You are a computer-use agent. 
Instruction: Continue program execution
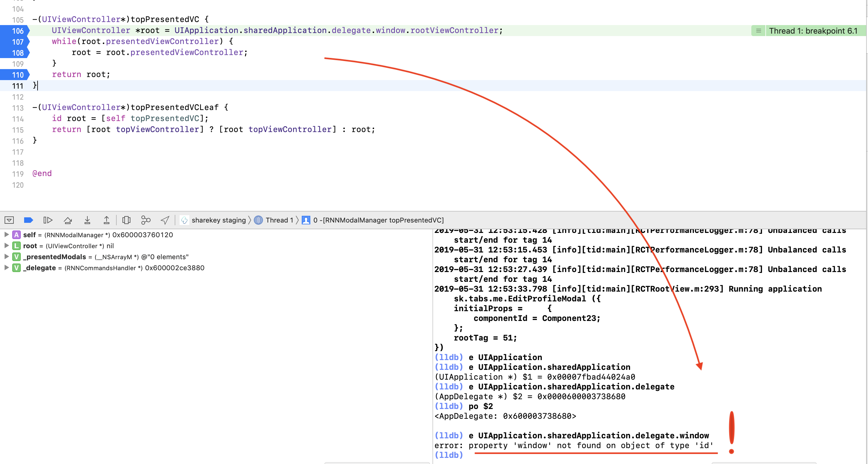click(48, 220)
